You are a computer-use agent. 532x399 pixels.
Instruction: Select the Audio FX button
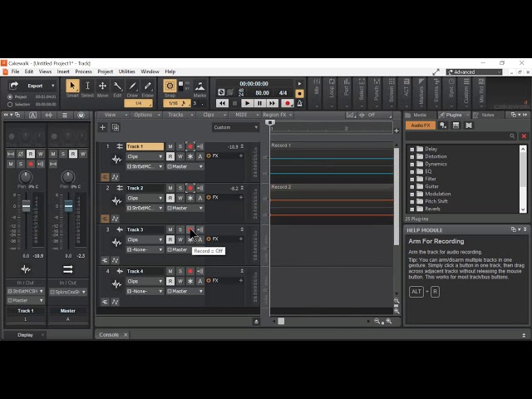click(x=421, y=126)
